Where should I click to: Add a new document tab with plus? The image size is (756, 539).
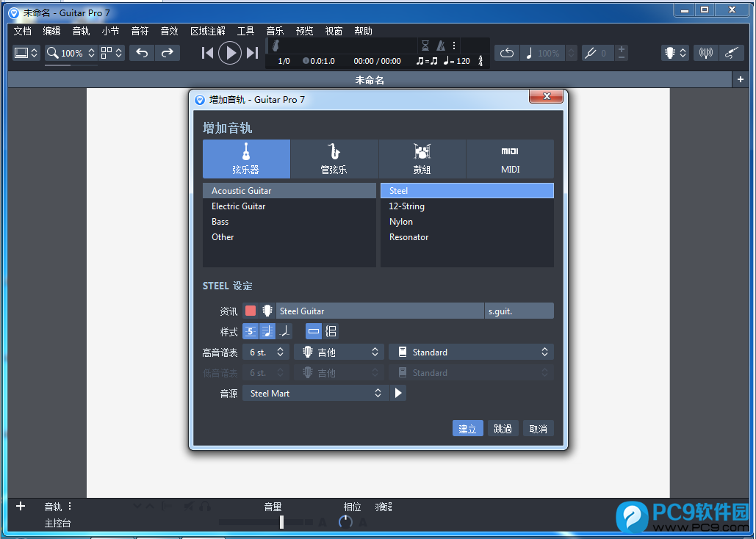(741, 79)
